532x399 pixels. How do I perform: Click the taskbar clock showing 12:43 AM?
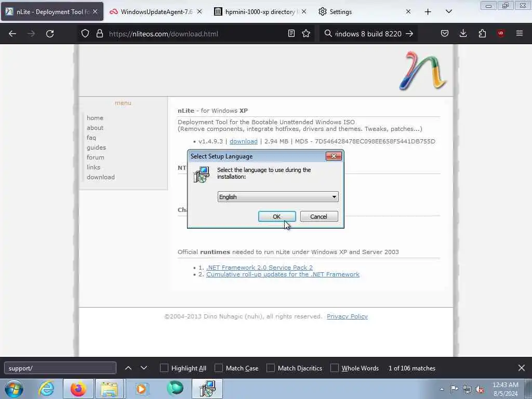click(505, 389)
